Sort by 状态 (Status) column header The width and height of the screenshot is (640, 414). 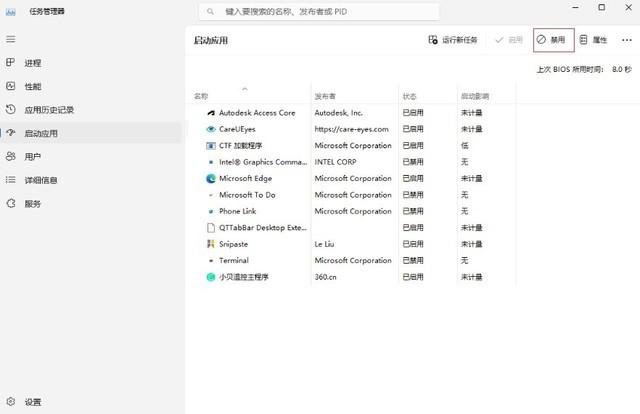(x=409, y=96)
